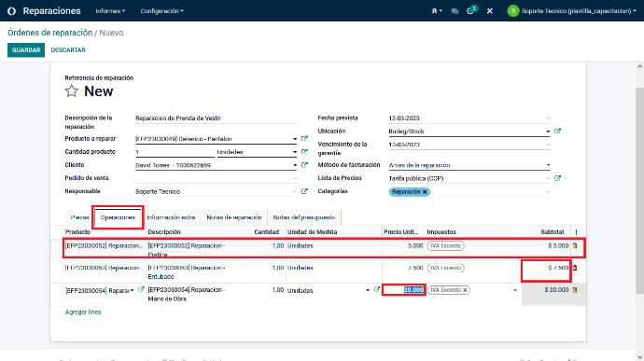Delete the Mano de Obra line
Screen dimensions: 644x361
point(575,290)
